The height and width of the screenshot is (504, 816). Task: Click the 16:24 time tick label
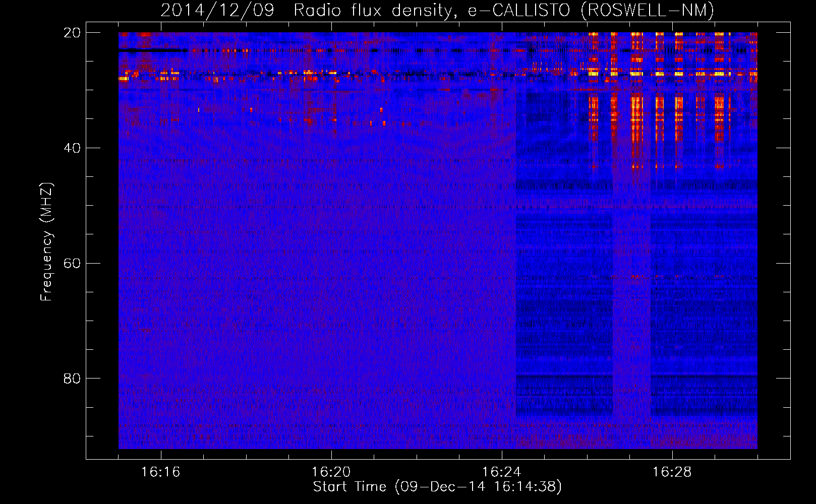click(501, 472)
